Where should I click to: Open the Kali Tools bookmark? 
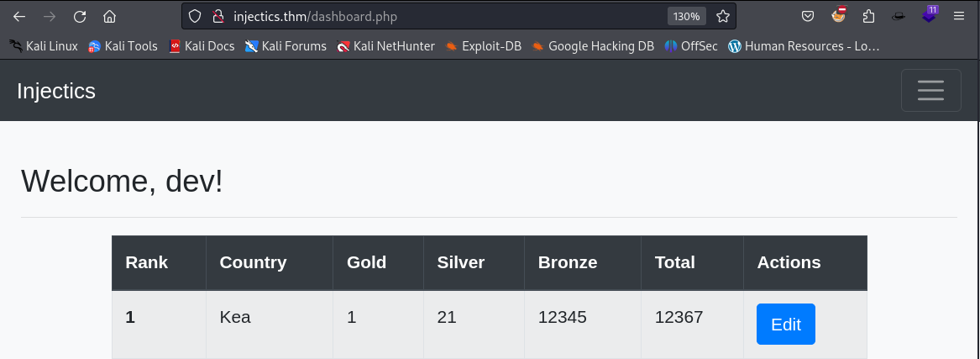(123, 45)
